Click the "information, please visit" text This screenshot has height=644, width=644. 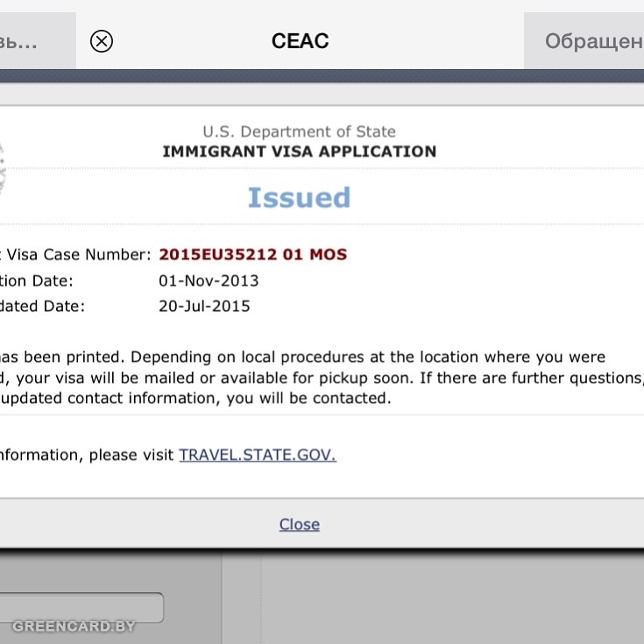pyautogui.click(x=86, y=455)
